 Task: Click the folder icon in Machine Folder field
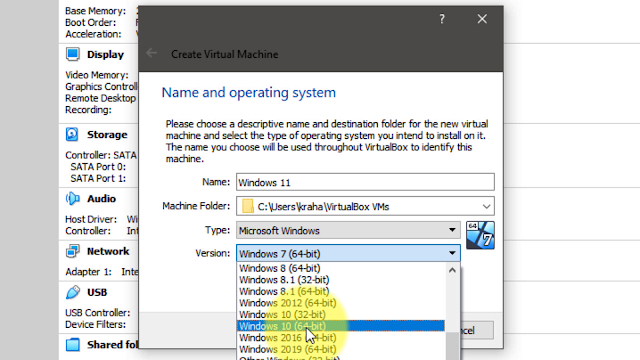247,206
